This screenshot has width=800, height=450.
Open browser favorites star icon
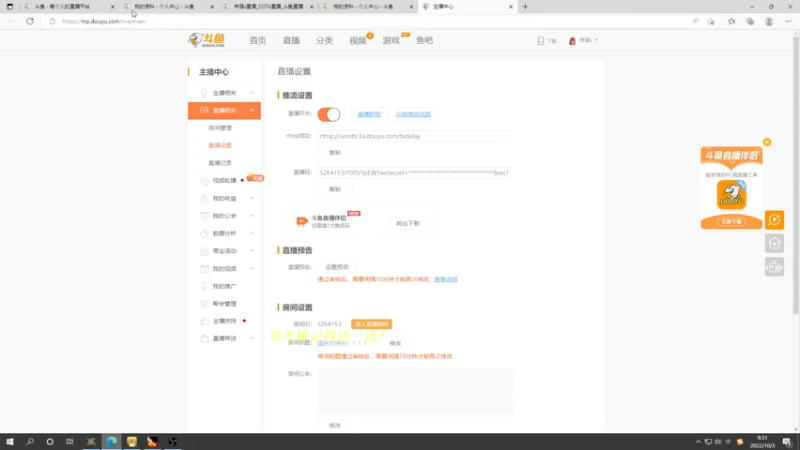point(731,21)
